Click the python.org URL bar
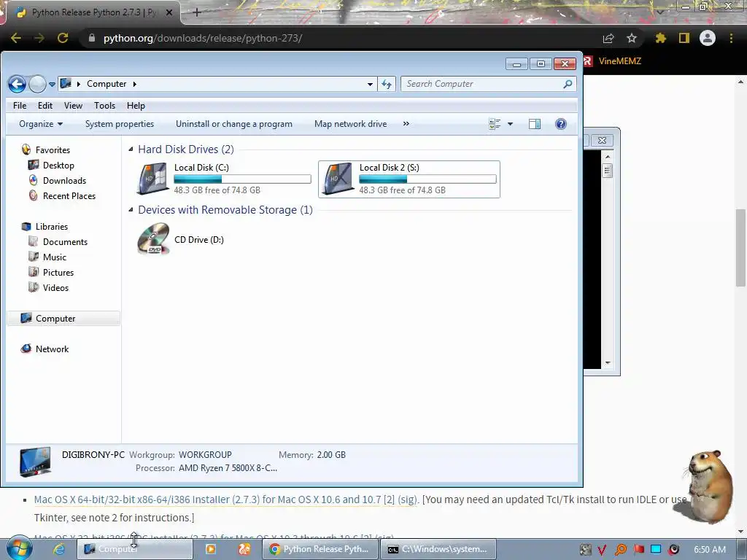The image size is (747, 560). coord(203,38)
